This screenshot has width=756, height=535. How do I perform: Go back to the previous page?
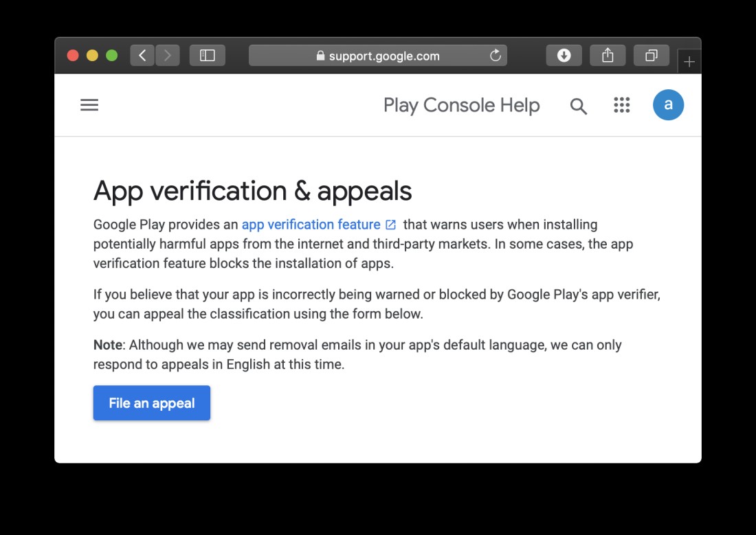coord(142,56)
